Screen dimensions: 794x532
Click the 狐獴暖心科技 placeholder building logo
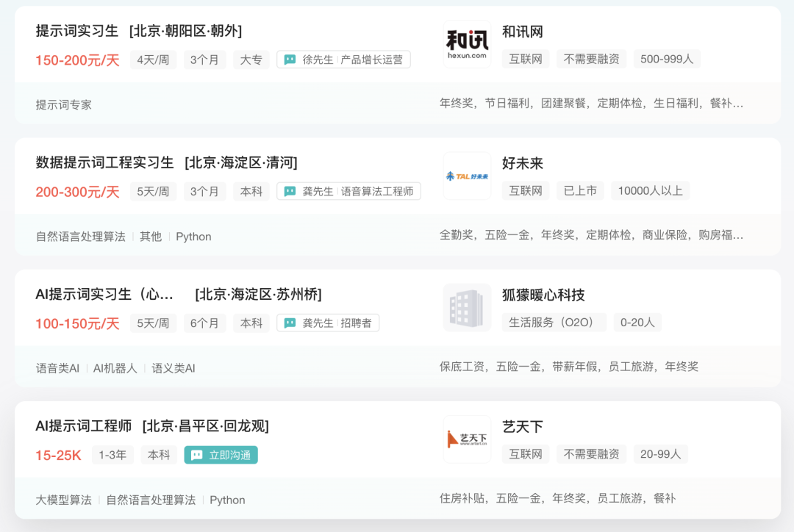coord(467,307)
